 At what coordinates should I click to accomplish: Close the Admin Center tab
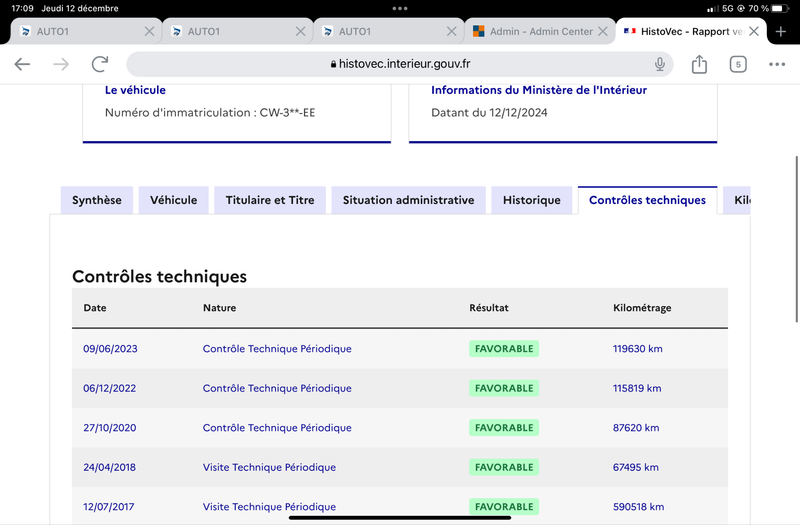tap(603, 32)
